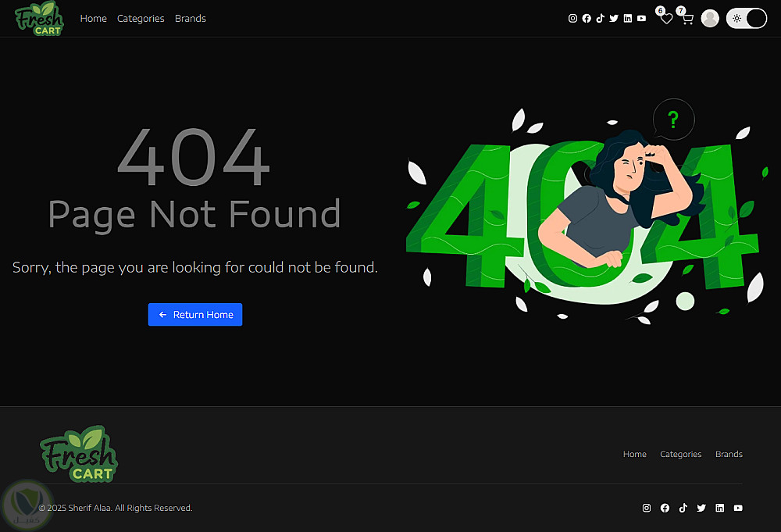Click the Home link in the footer

635,454
